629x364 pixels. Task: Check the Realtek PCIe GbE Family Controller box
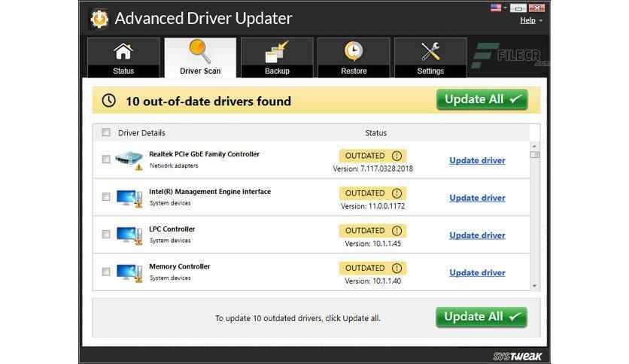(x=106, y=159)
